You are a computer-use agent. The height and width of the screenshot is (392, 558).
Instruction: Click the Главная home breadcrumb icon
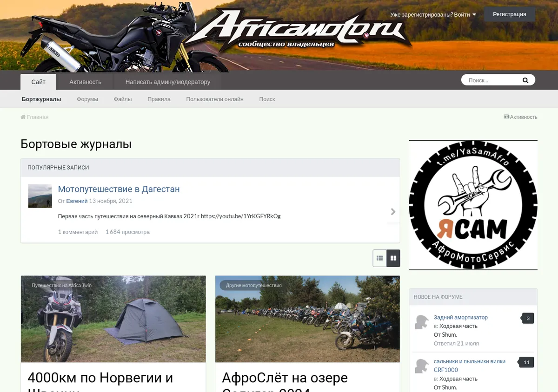(23, 117)
